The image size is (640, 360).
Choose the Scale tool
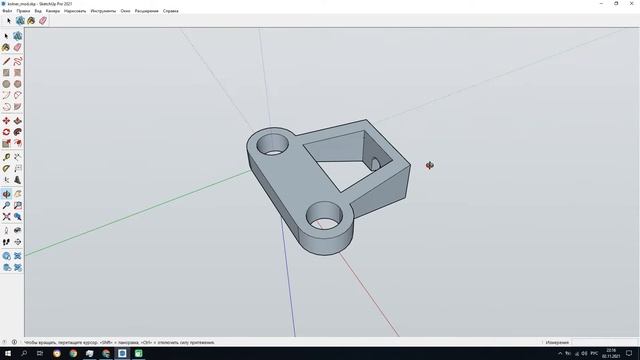click(6, 143)
